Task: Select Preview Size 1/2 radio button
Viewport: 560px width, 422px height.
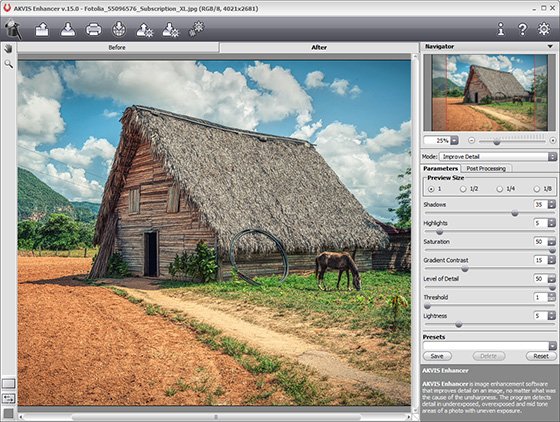Action: click(463, 189)
